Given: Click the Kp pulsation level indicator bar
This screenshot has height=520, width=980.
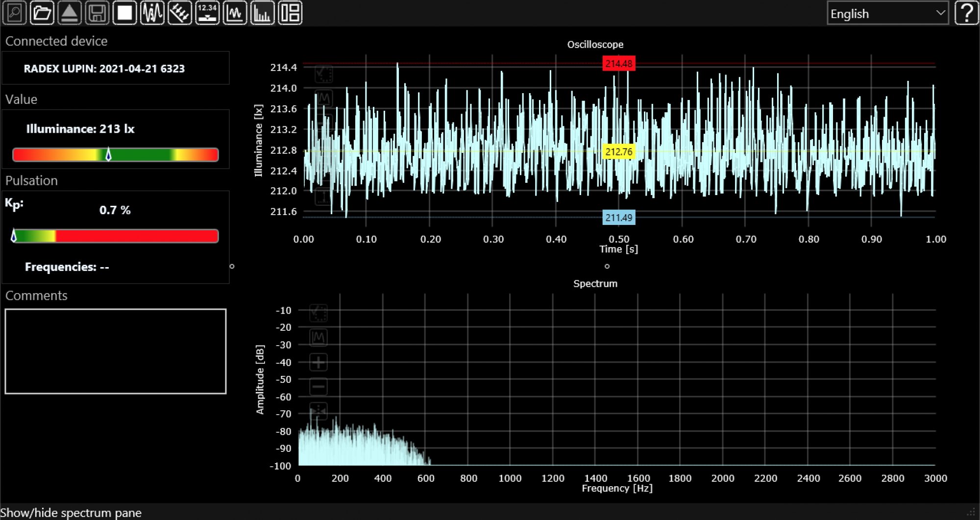Looking at the screenshot, I should pyautogui.click(x=116, y=236).
